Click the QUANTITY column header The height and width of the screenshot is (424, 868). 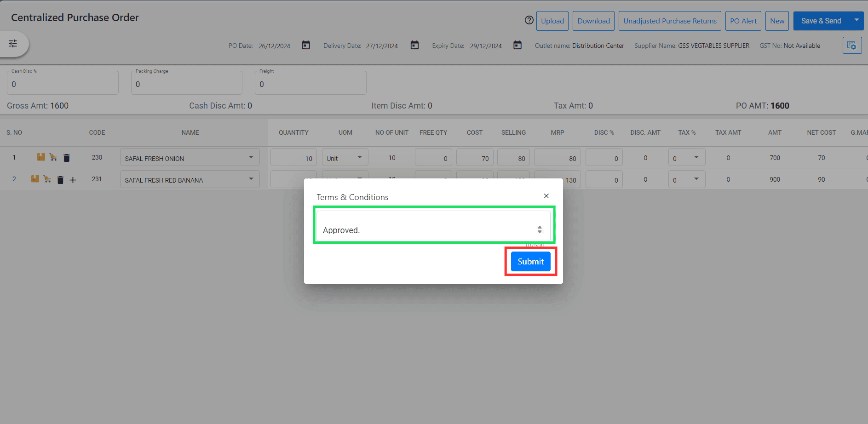(293, 132)
